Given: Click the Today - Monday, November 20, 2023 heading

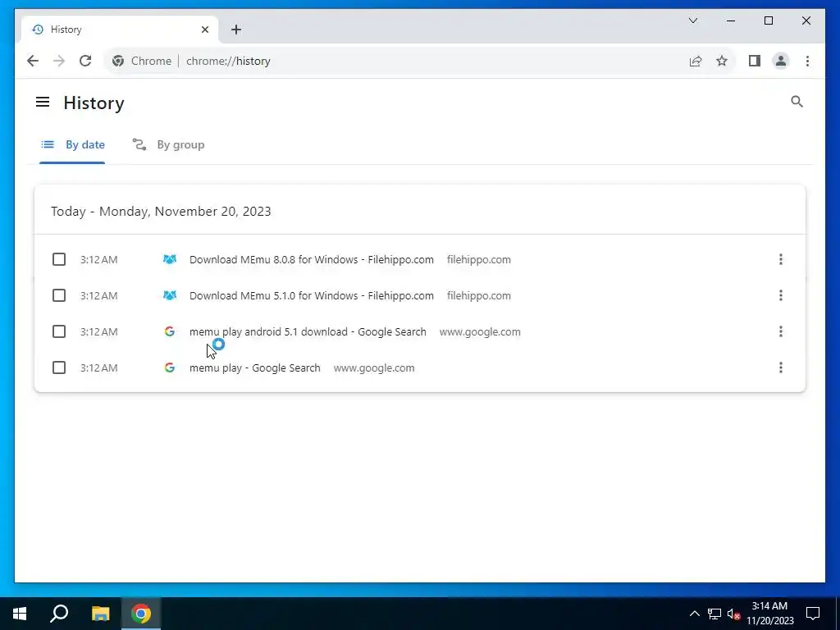Looking at the screenshot, I should [x=161, y=211].
